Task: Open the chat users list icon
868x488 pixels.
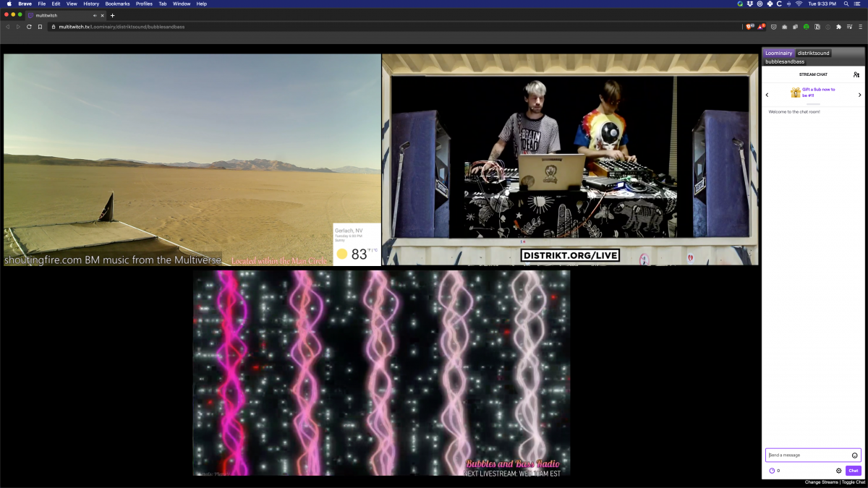Action: pyautogui.click(x=856, y=74)
